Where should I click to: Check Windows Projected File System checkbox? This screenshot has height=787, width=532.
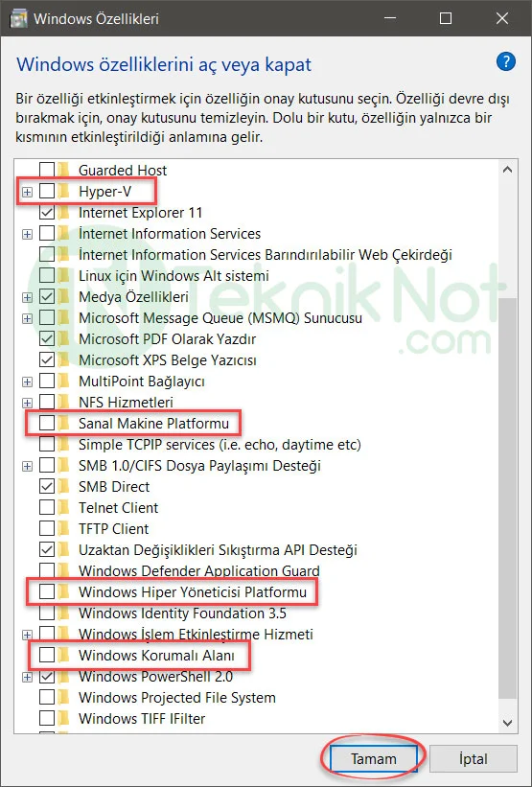click(47, 697)
